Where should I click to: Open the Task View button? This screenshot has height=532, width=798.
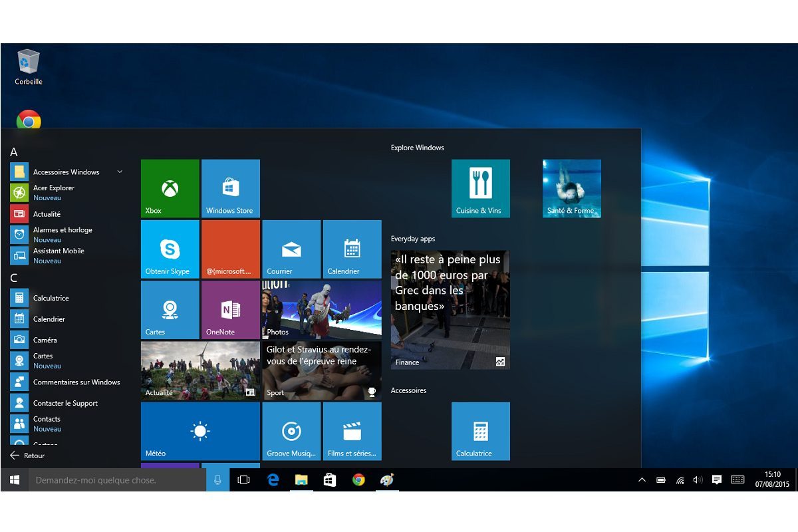pos(243,480)
